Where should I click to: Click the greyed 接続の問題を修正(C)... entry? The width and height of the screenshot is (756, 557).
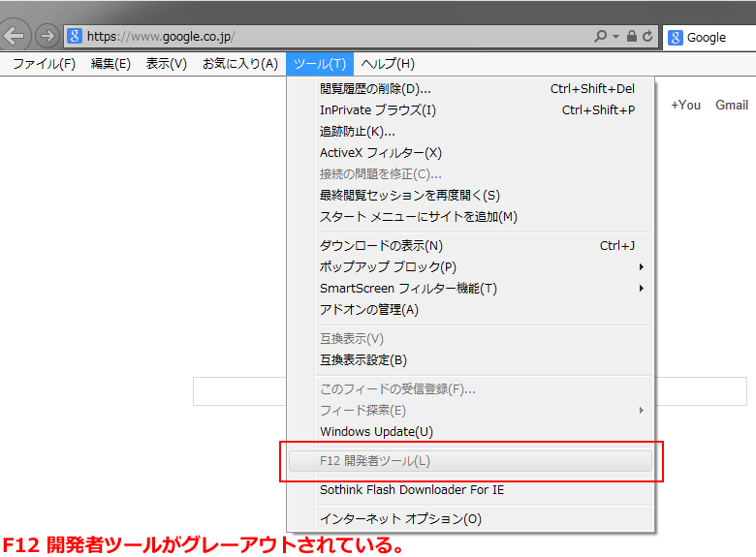(471, 174)
